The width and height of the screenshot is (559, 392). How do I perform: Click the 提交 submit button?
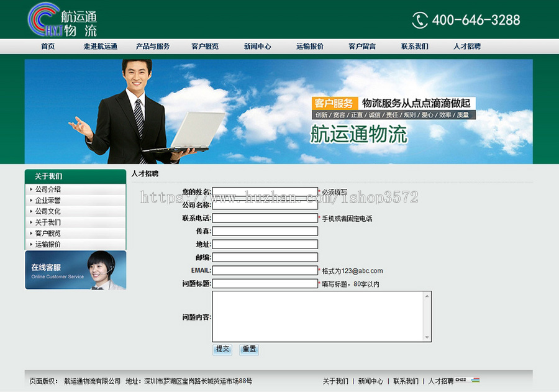[x=222, y=349]
